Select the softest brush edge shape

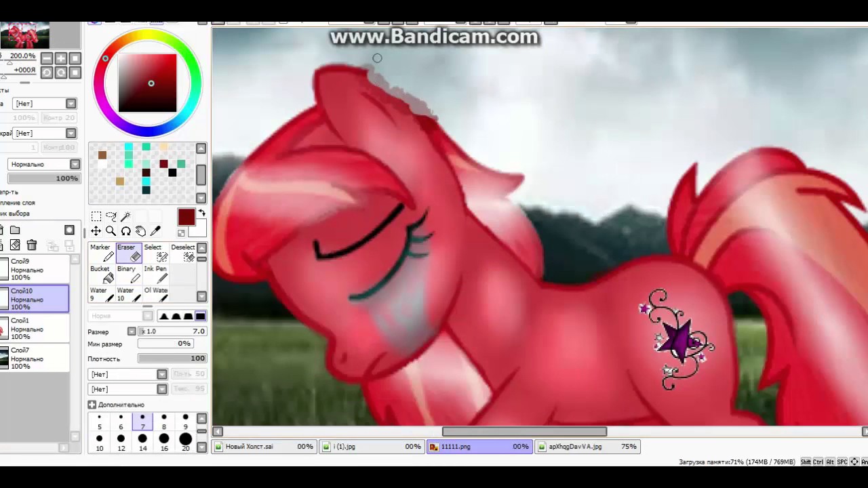tap(200, 316)
